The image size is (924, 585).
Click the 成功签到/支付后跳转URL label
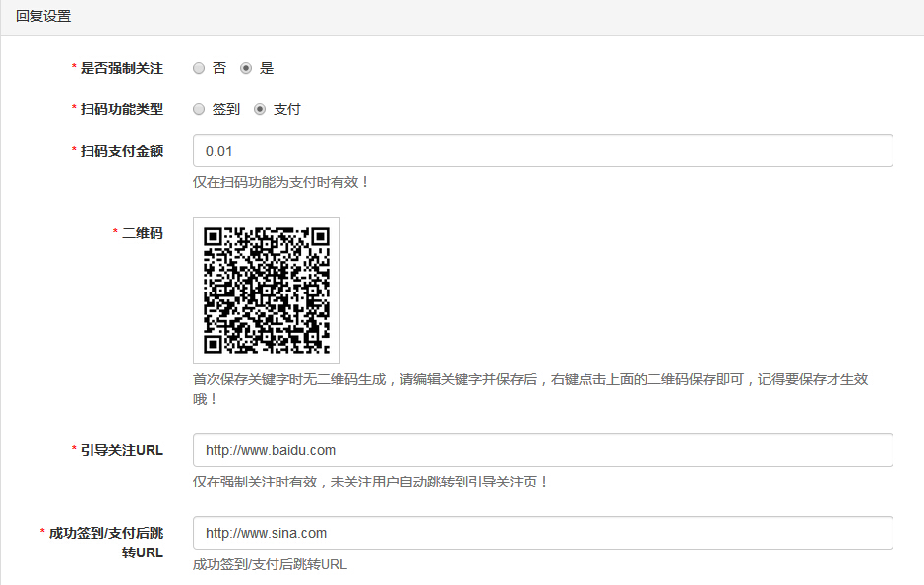pyautogui.click(x=106, y=543)
